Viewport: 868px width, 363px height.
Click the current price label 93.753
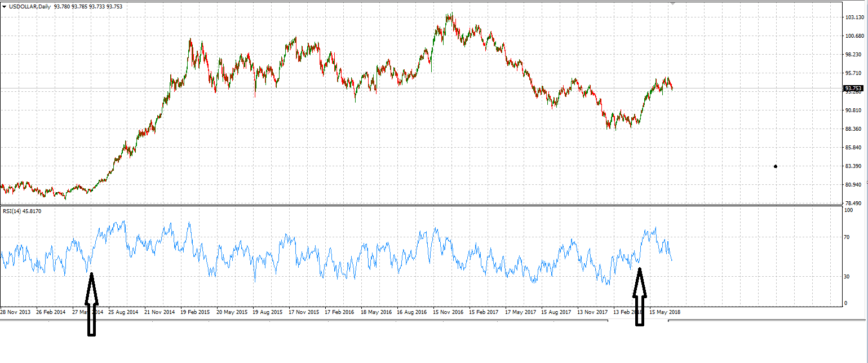[853, 88]
